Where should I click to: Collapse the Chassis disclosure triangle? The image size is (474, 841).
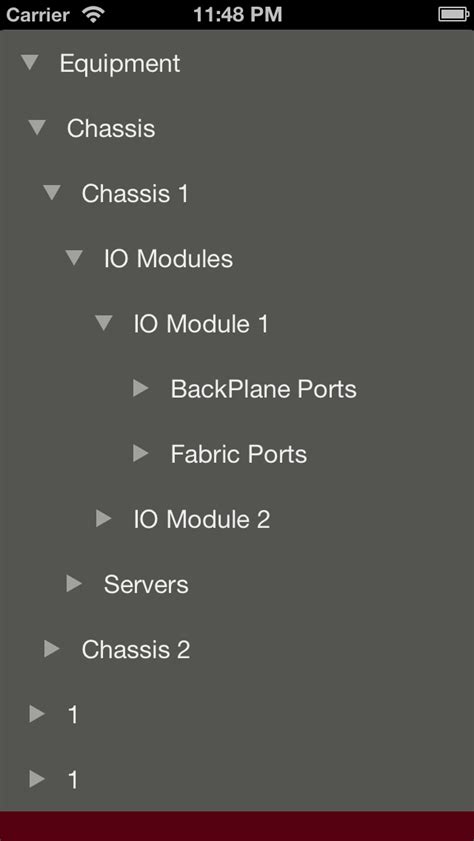(x=37, y=128)
